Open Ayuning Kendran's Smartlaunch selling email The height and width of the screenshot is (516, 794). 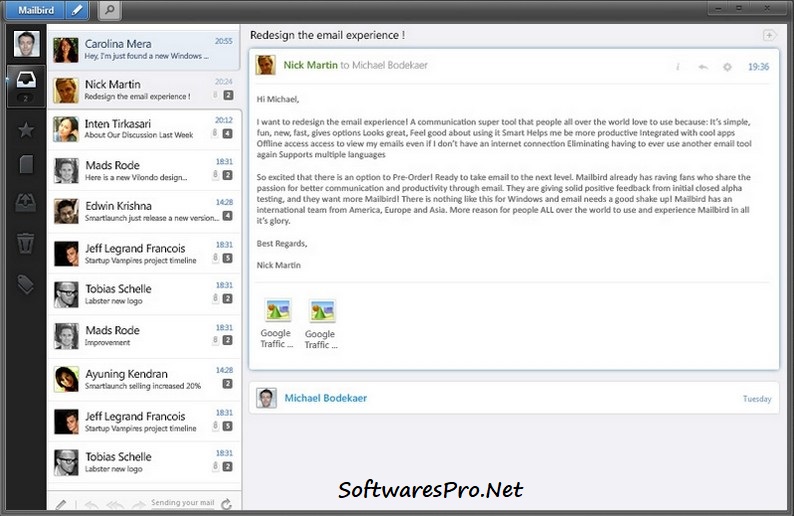144,379
